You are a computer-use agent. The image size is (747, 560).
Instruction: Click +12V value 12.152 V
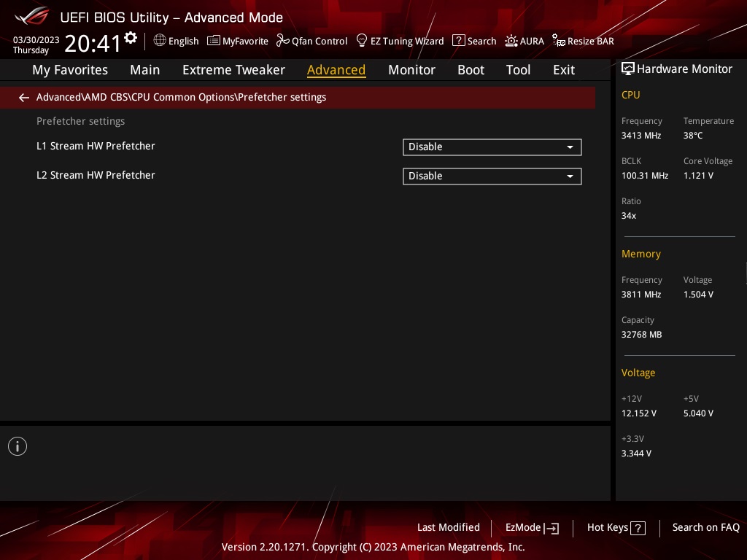(638, 413)
